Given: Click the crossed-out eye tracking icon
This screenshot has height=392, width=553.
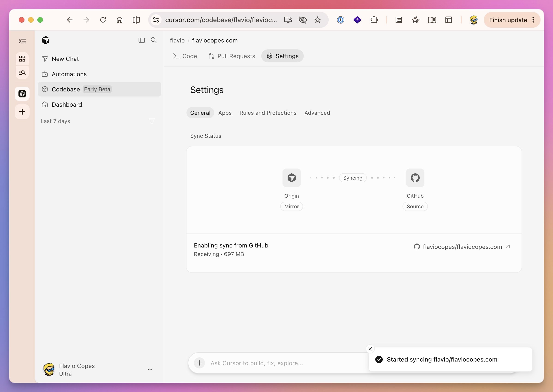Looking at the screenshot, I should coord(303,20).
